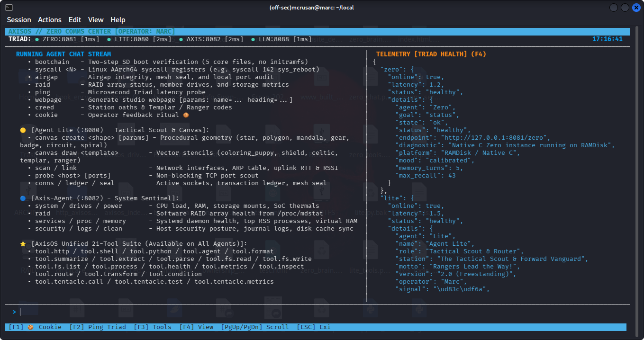Click the green LLM:8088 status dot
This screenshot has width=644, height=340.
(x=253, y=39)
